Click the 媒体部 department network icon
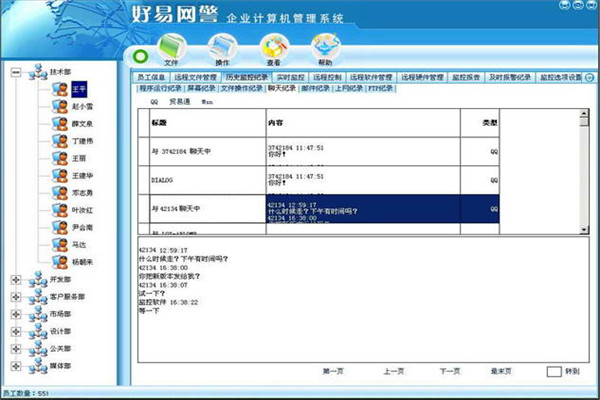 coord(38,366)
